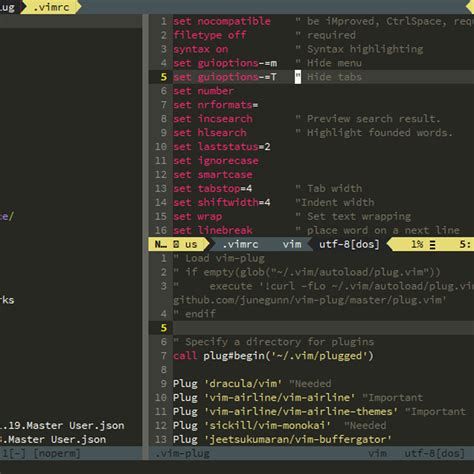Click 'set laststatus=2' line
This screenshot has height=474, width=474.
[x=222, y=147]
